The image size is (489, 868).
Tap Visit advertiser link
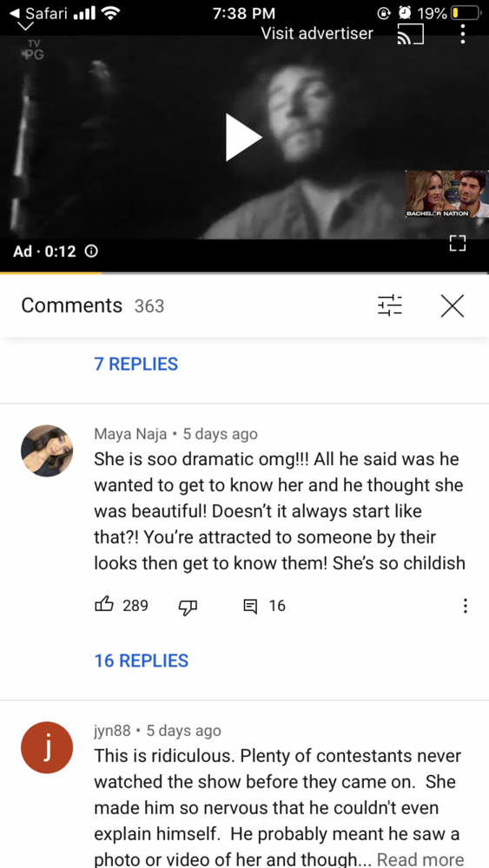317,33
